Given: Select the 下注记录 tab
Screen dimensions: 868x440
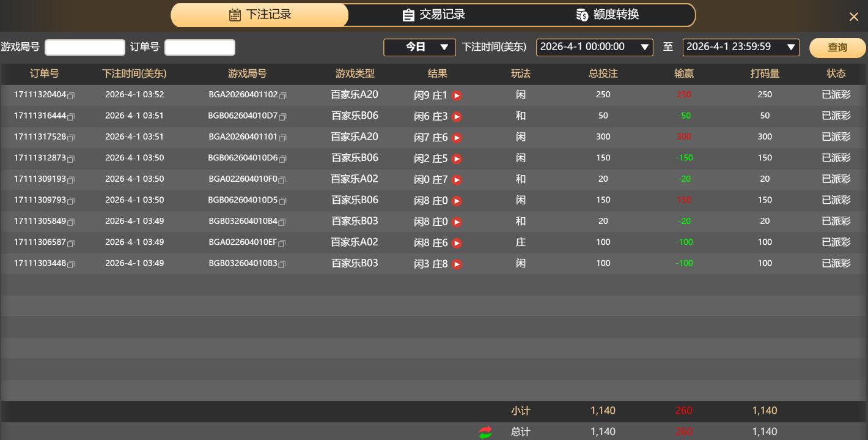Looking at the screenshot, I should pyautogui.click(x=260, y=15).
